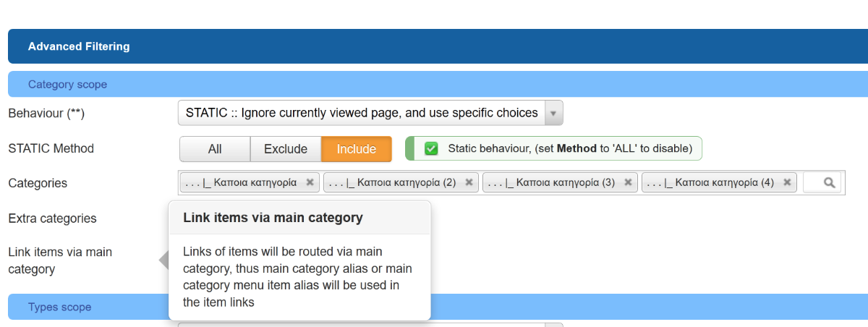Collapse the Advanced Filtering header
Viewport: 868px width, 327px height.
click(x=438, y=46)
